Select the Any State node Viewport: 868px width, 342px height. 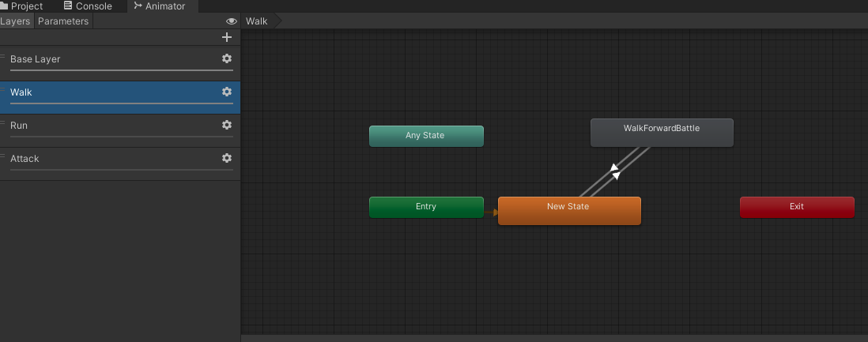click(x=426, y=136)
